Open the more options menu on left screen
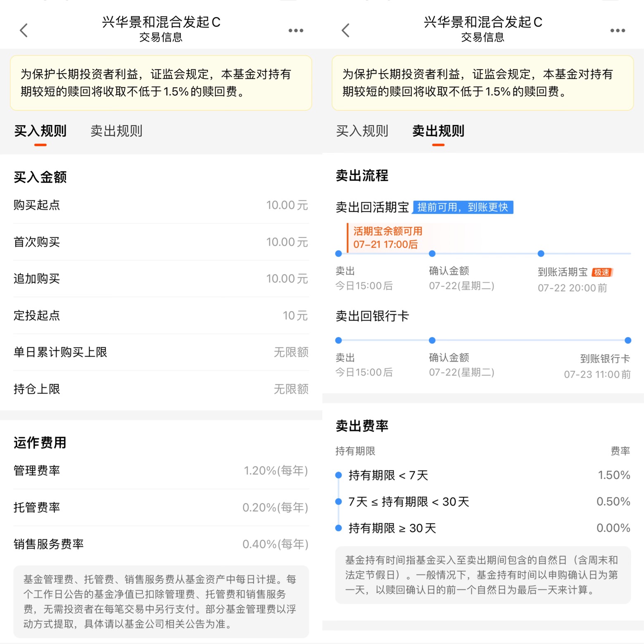This screenshot has height=644, width=644. coord(296,31)
